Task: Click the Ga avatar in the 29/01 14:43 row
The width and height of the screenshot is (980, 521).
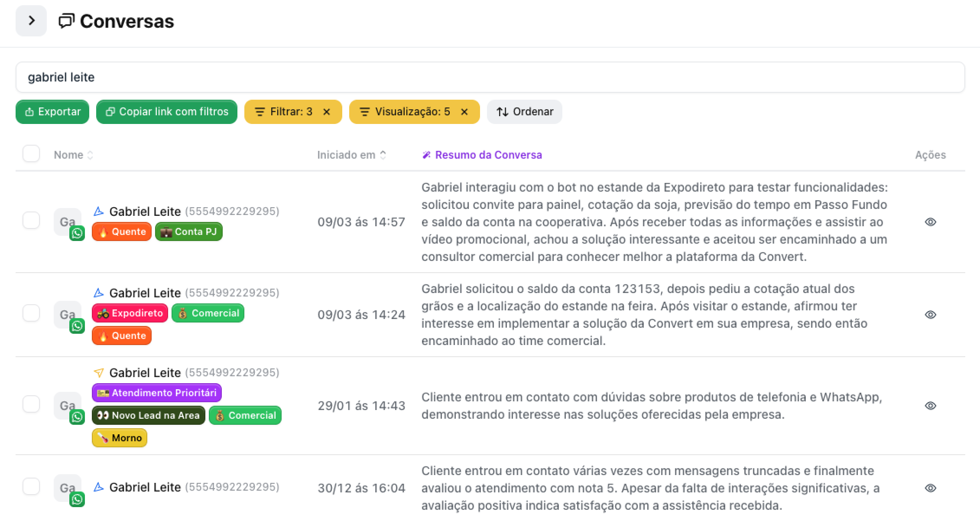Action: (67, 406)
